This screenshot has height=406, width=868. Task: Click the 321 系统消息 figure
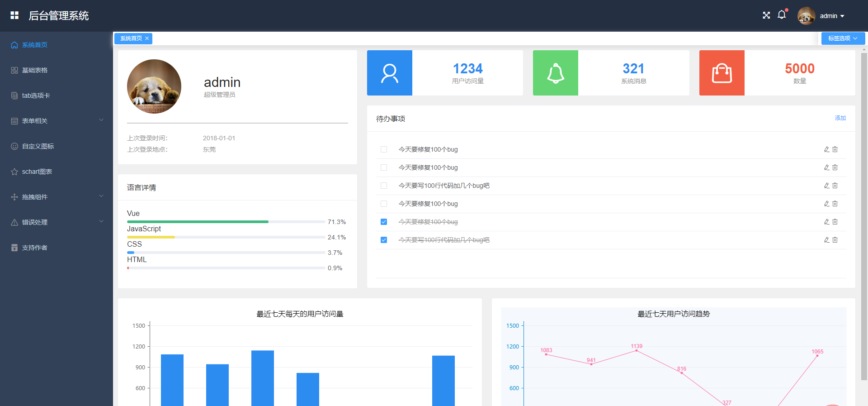pos(633,68)
